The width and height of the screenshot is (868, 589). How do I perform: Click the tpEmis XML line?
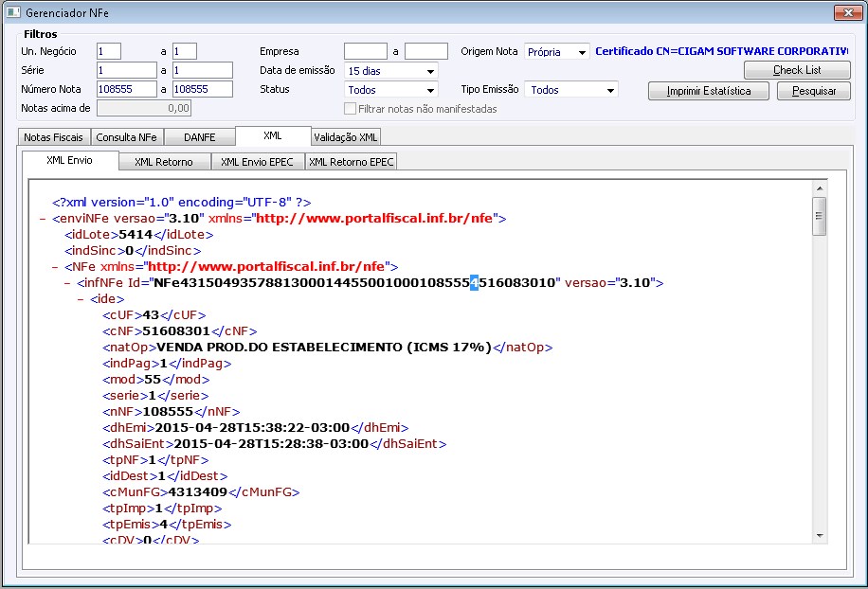[167, 525]
